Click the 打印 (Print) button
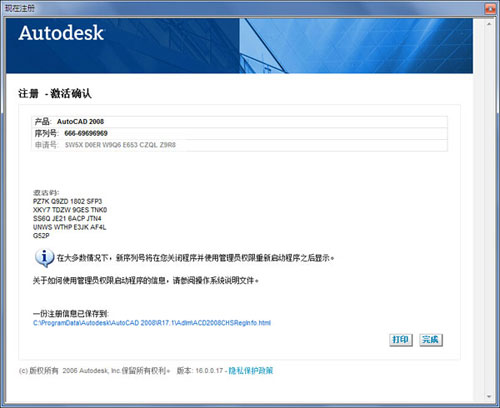500x408 pixels. pos(401,340)
